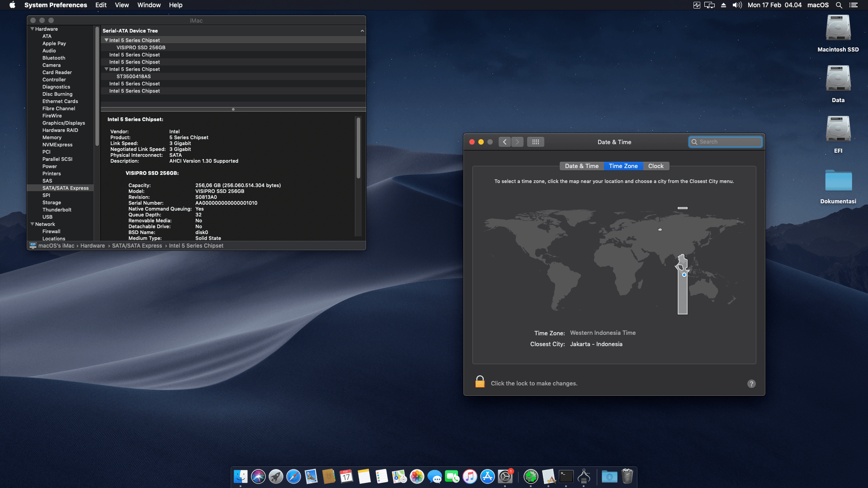This screenshot has height=488, width=868.
Task: Go back using the left chevron
Action: (505, 142)
